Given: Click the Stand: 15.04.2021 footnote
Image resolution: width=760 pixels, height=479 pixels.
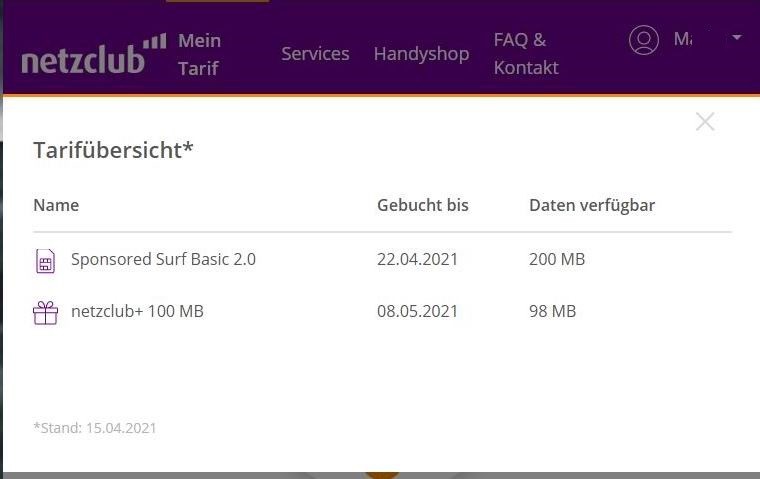Looking at the screenshot, I should click(95, 428).
